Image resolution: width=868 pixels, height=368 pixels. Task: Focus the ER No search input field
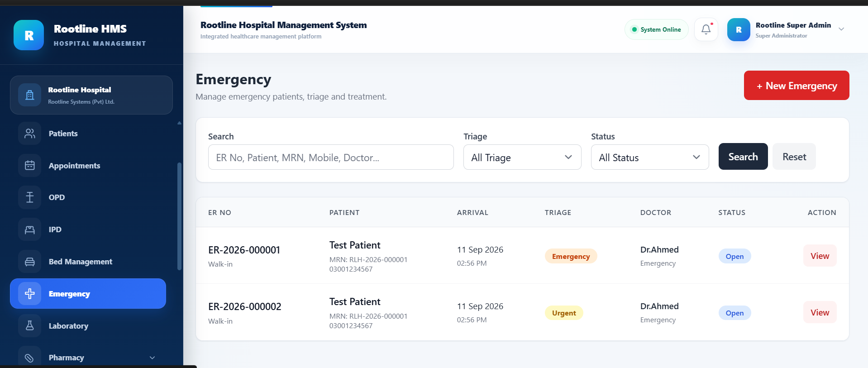[x=331, y=157]
